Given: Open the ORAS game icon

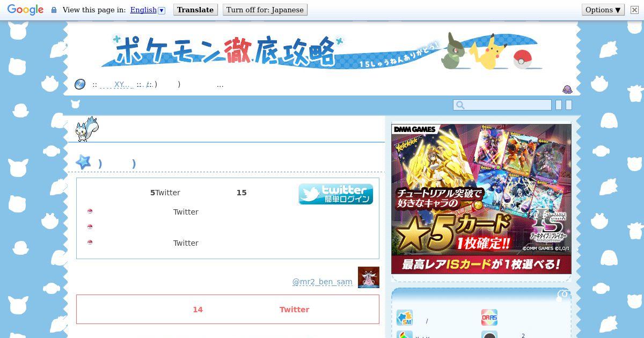Looking at the screenshot, I should [489, 318].
